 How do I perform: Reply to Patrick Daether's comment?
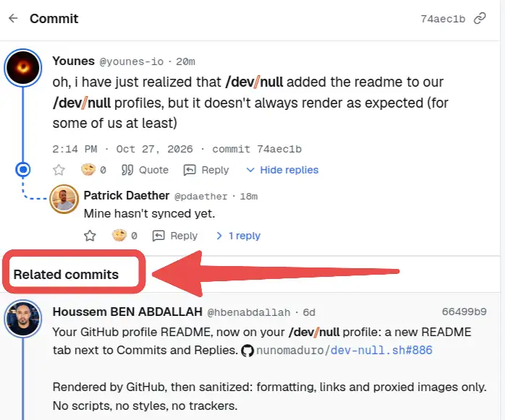coord(175,236)
